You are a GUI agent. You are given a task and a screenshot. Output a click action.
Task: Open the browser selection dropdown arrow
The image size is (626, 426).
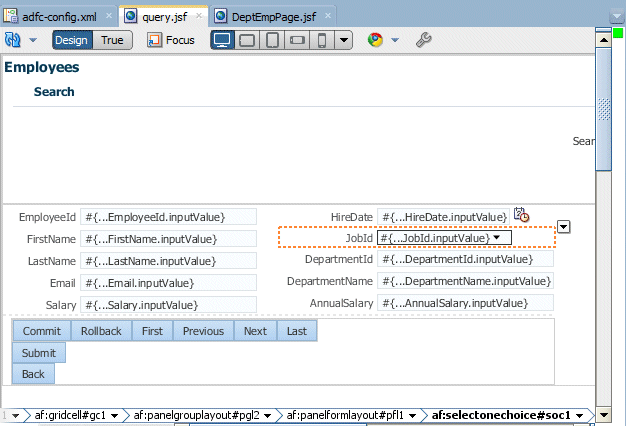[x=395, y=40]
